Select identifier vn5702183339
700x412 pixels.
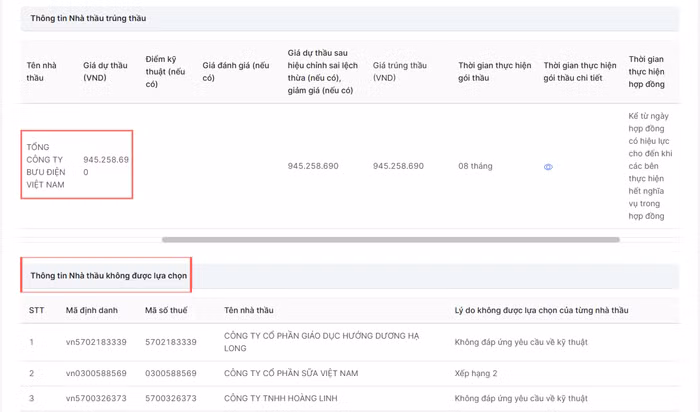tap(96, 342)
